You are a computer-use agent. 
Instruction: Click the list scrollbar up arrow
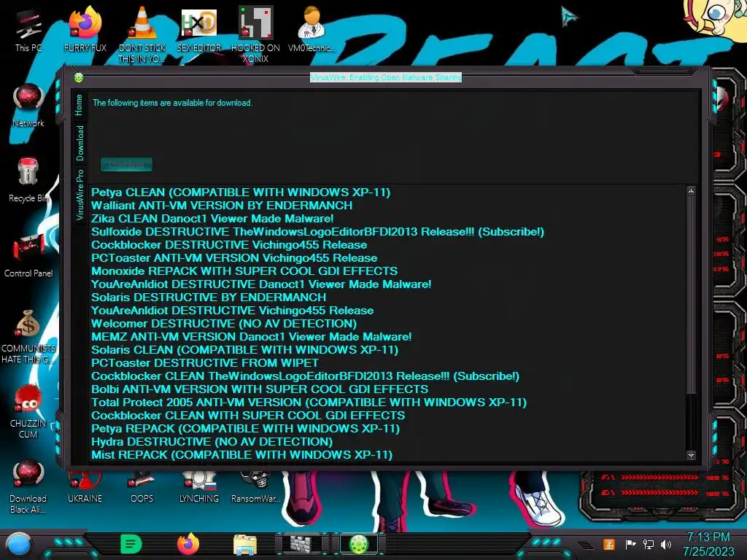tap(691, 192)
